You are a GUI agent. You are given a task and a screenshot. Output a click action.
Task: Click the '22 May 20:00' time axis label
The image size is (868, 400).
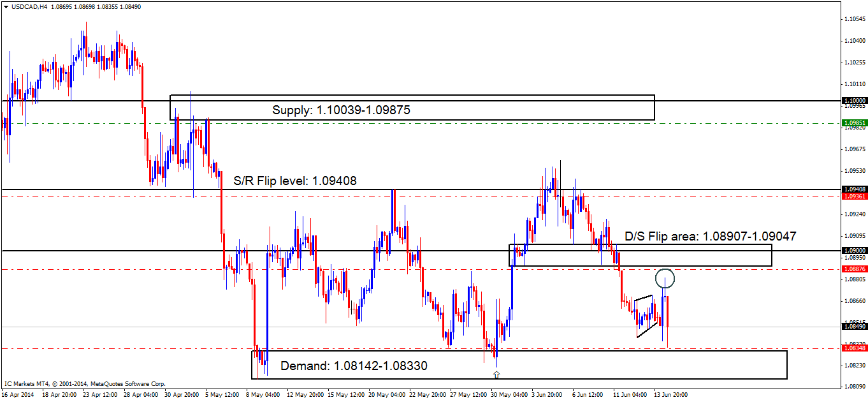(x=426, y=395)
